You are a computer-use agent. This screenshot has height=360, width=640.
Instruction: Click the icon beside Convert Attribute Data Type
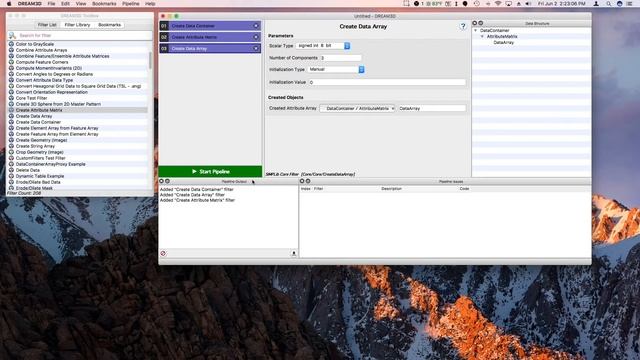pos(11,80)
